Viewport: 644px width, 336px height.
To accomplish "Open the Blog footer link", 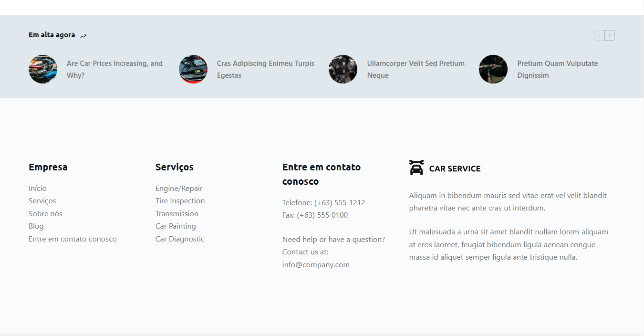I will [x=36, y=226].
